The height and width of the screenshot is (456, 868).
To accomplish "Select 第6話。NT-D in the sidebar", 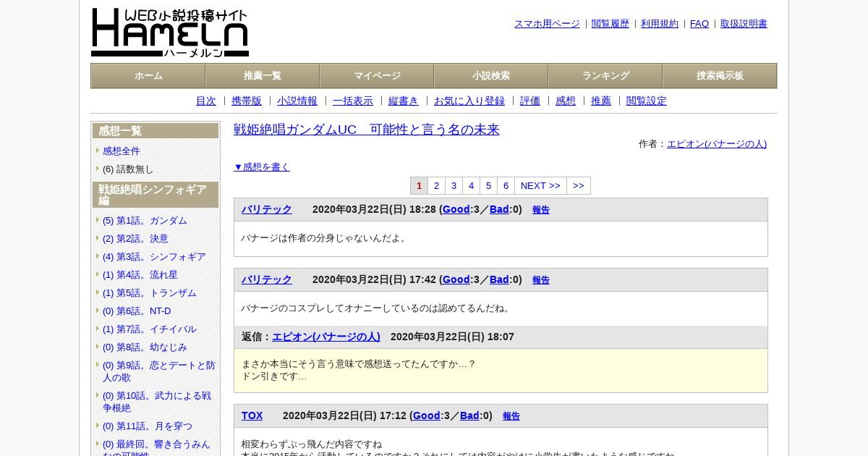I will pyautogui.click(x=137, y=311).
